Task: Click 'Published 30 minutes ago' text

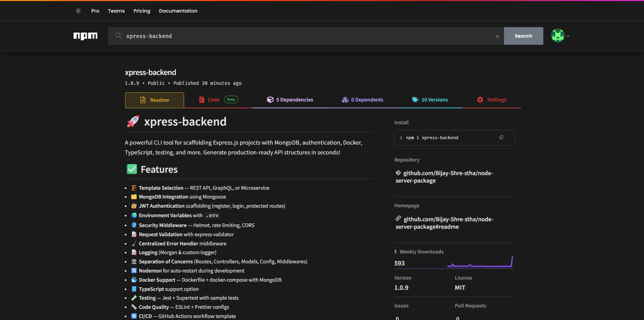Action: [207, 83]
